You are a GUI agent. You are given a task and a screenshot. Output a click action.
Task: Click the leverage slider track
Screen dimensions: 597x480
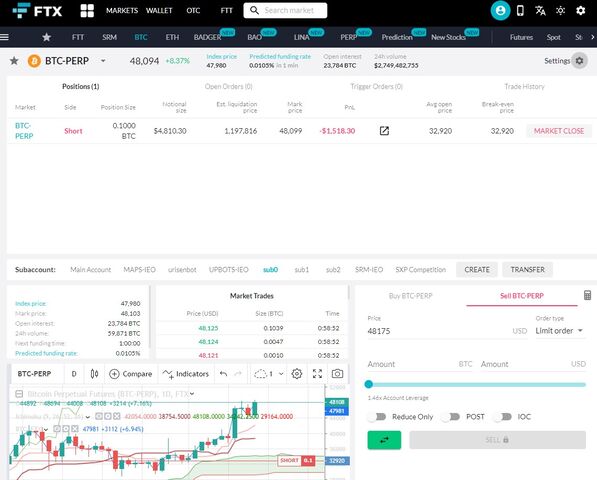pos(477,384)
